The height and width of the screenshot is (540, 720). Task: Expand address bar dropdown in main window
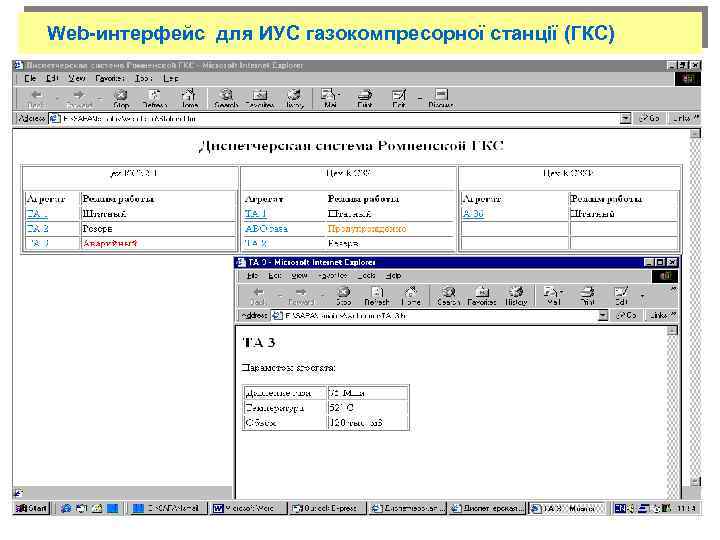click(x=625, y=118)
